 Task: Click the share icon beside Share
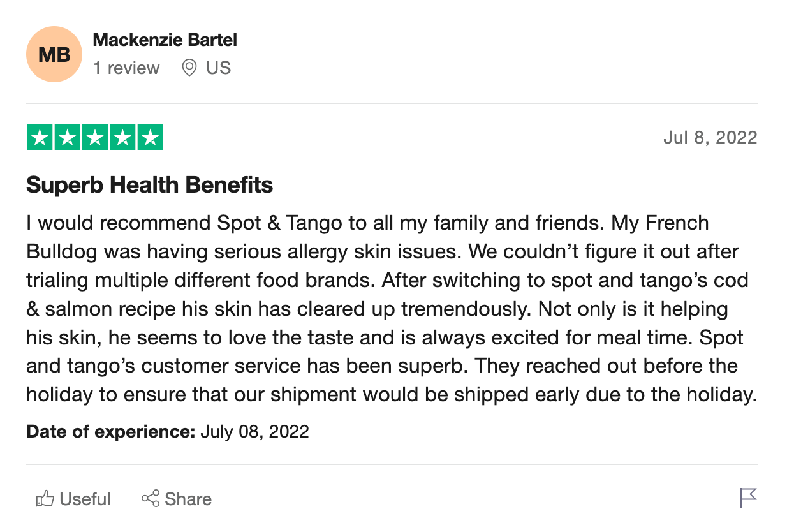click(151, 499)
